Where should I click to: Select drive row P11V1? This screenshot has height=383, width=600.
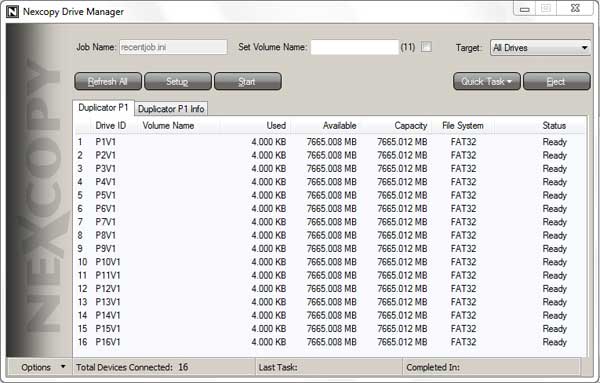(330, 275)
